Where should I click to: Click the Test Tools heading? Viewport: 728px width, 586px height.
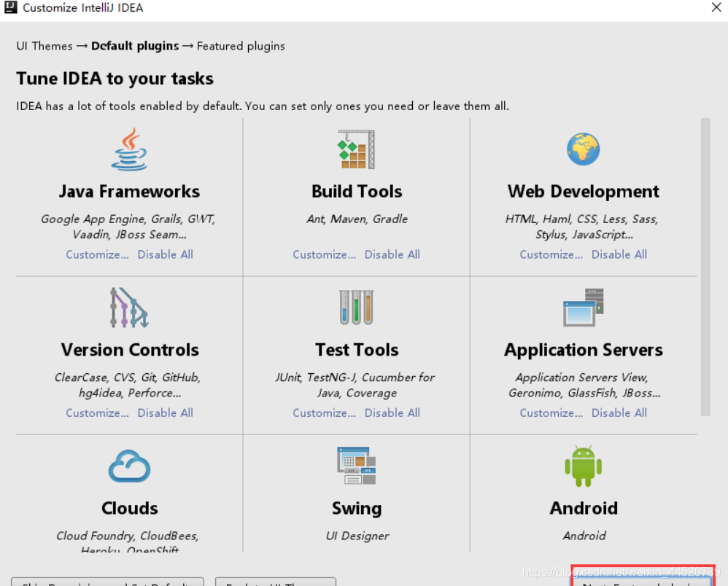357,350
